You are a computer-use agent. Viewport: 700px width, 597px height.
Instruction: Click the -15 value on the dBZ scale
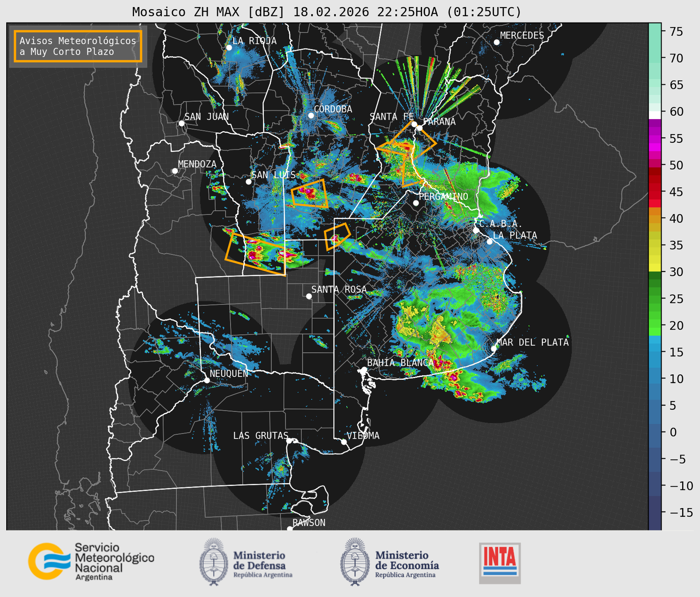(x=681, y=513)
